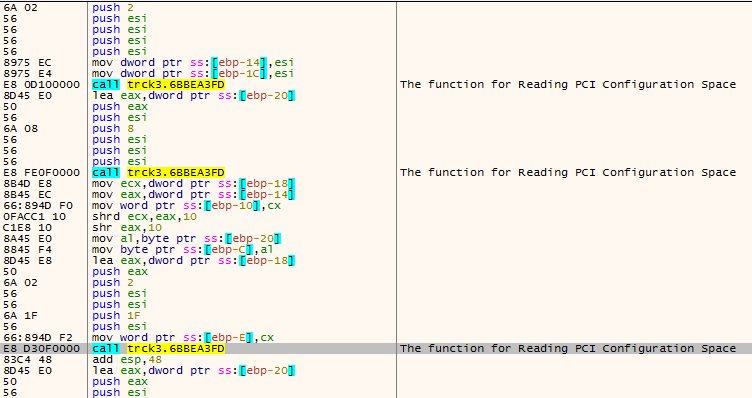Click opcode bytes '6A 08'
Image resolution: width=752 pixels, height=398 pixels.
20,129
